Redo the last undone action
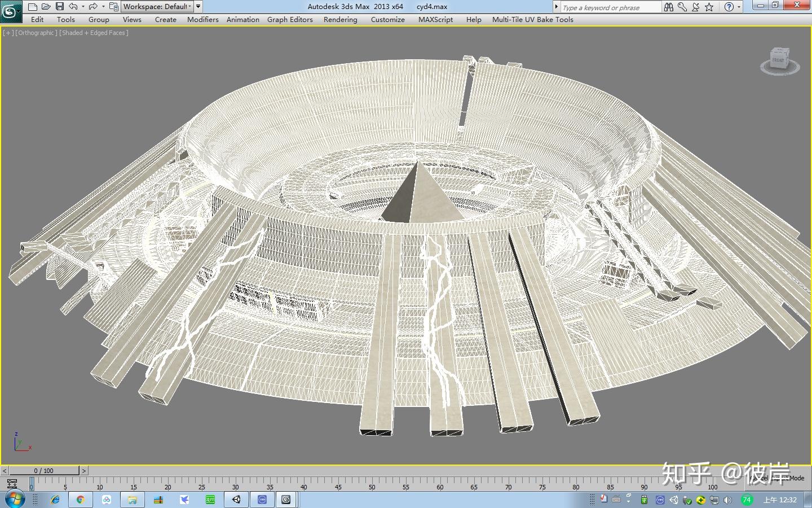 tap(93, 7)
